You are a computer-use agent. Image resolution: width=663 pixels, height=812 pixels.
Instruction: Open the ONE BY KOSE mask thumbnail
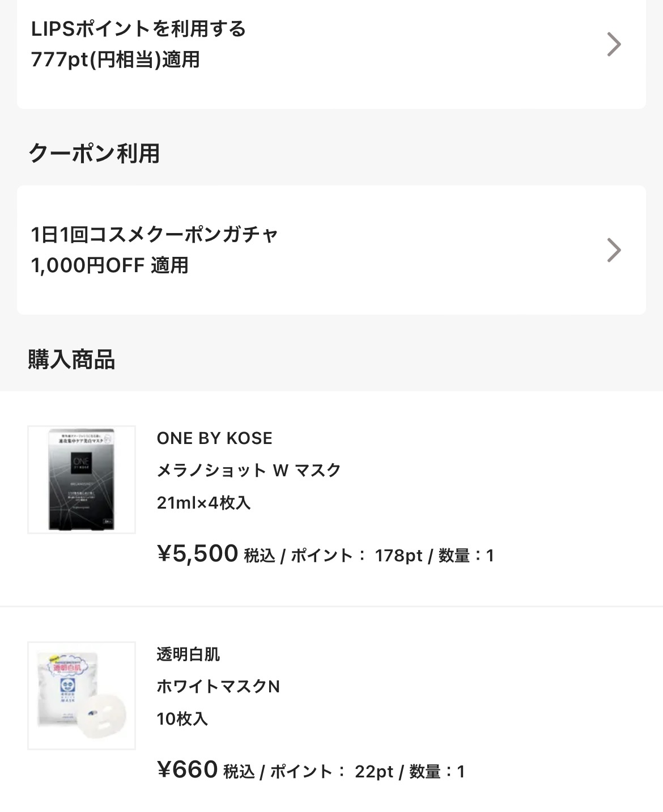tap(82, 480)
